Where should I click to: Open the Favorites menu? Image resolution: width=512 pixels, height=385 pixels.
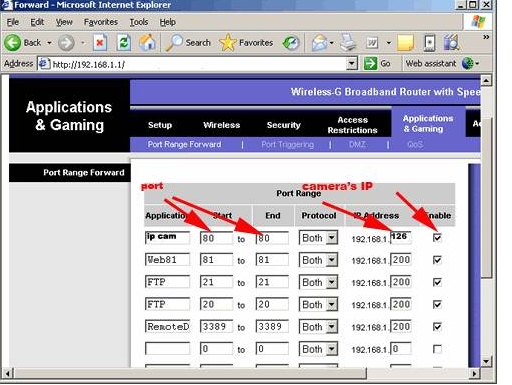(x=101, y=22)
